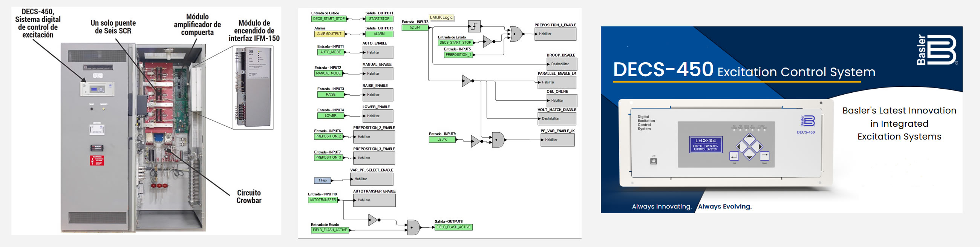
Task: Click the rising edge trigger logic block
Action: pos(474,26)
